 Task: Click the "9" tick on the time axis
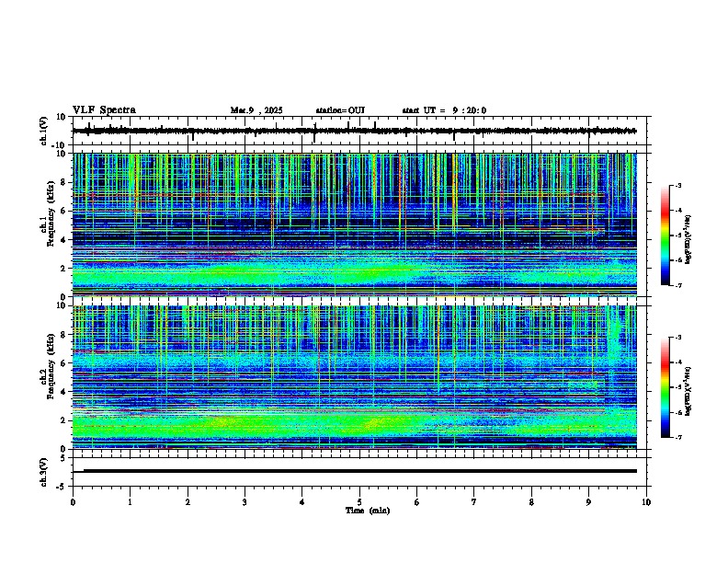pos(589,502)
